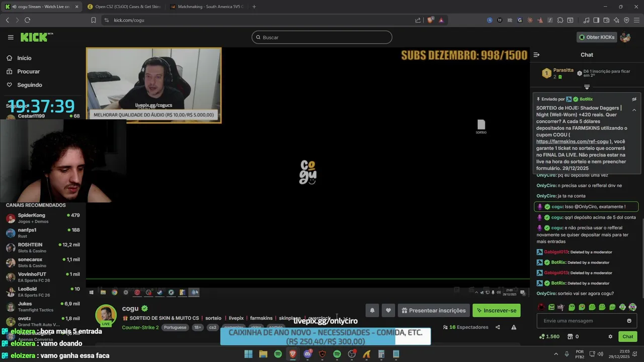
Task: Toggle browser sidebar panel icon
Action: coord(596,20)
